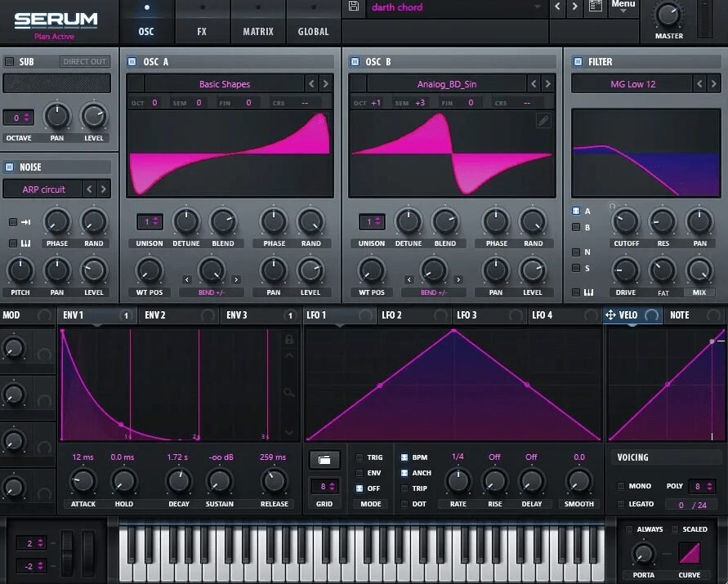Select the LFO 2 tab

tap(415, 315)
